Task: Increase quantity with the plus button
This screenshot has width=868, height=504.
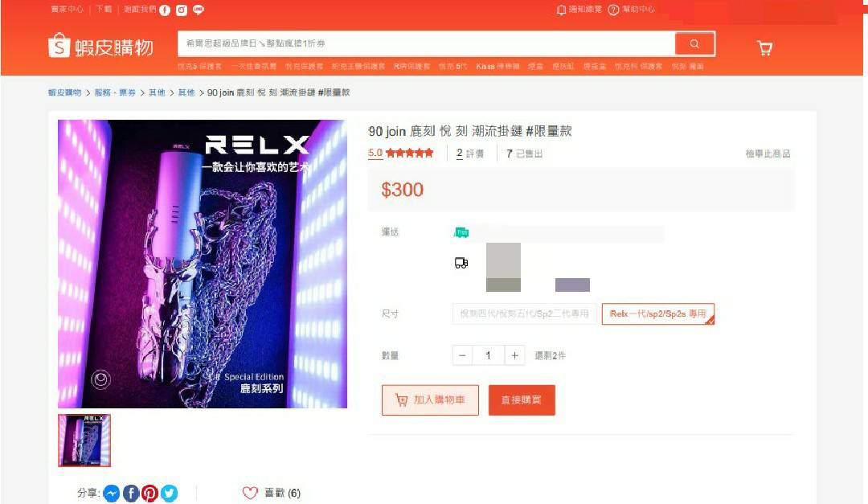Action: coord(514,355)
